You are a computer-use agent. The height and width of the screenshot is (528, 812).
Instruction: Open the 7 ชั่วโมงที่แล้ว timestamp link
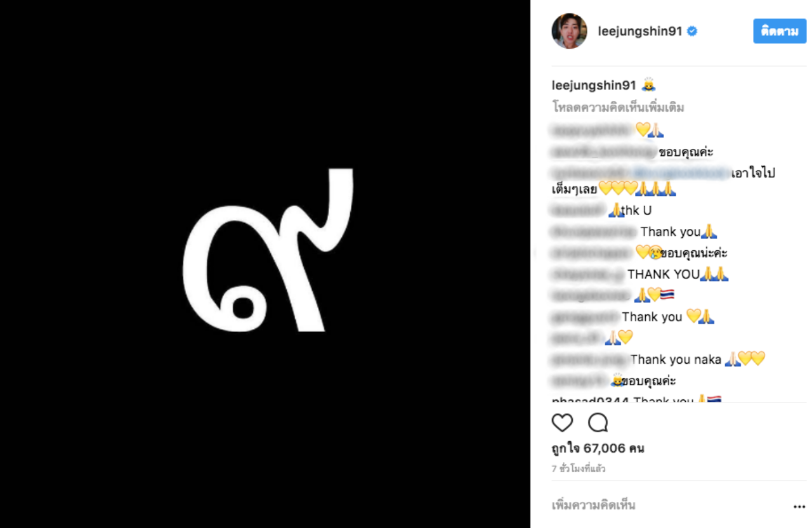coord(579,469)
